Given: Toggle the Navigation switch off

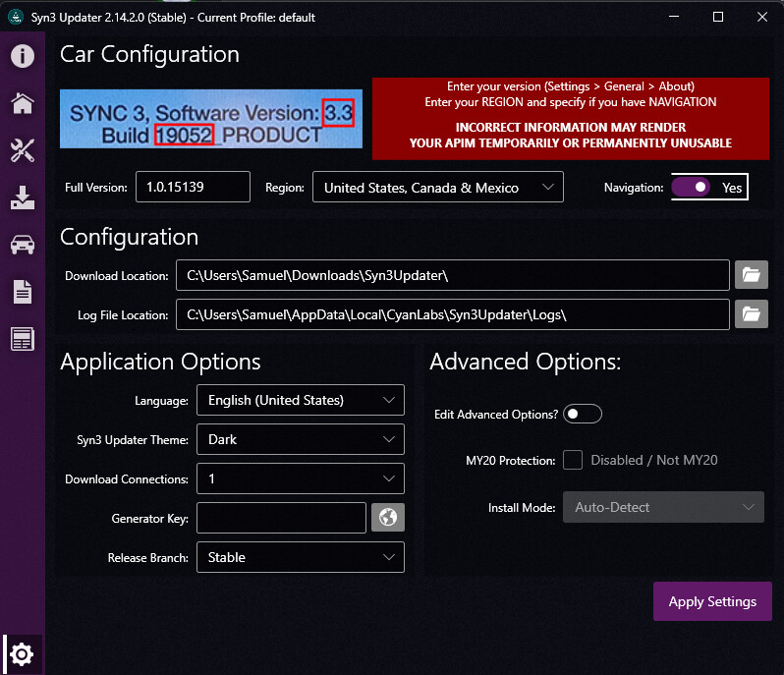Looking at the screenshot, I should click(x=692, y=187).
